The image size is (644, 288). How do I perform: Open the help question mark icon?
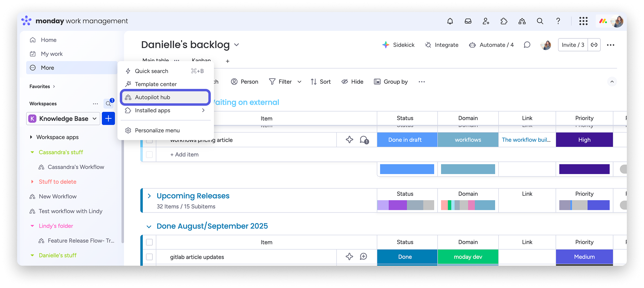[558, 21]
